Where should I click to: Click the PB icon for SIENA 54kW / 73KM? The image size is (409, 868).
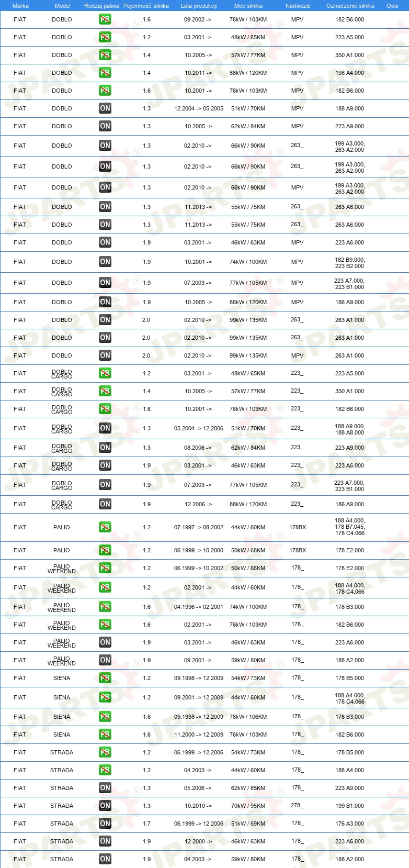tap(105, 678)
